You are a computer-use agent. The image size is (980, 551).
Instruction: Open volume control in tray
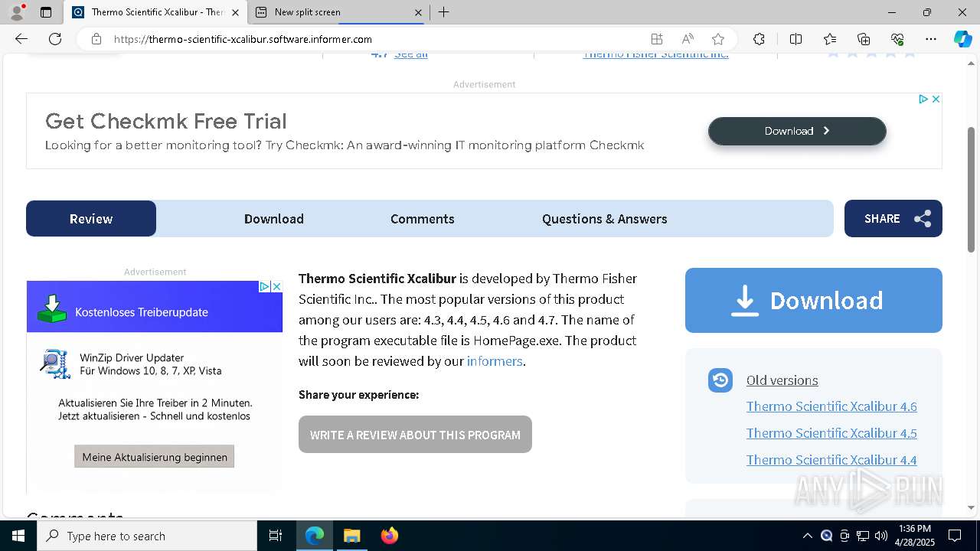[881, 536]
